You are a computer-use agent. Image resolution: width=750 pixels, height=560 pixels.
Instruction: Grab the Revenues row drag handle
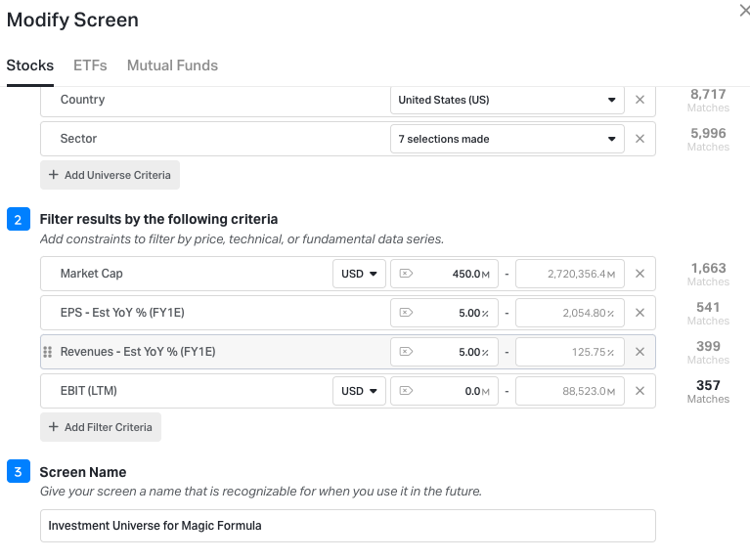tap(48, 352)
